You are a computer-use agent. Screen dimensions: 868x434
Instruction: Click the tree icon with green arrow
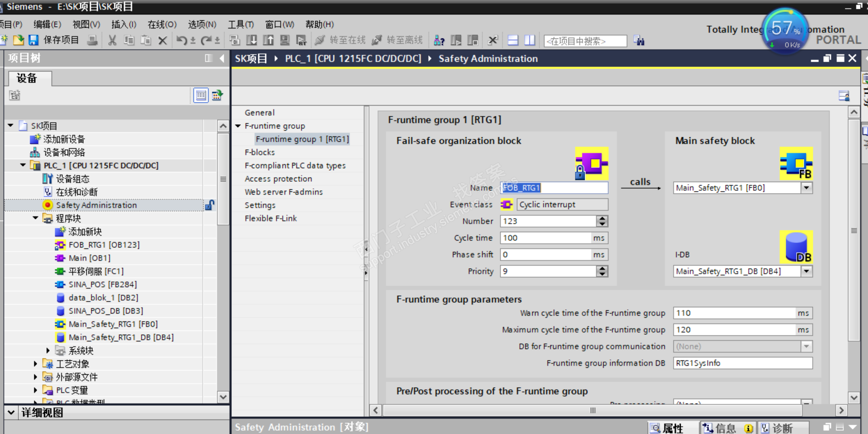(x=217, y=96)
